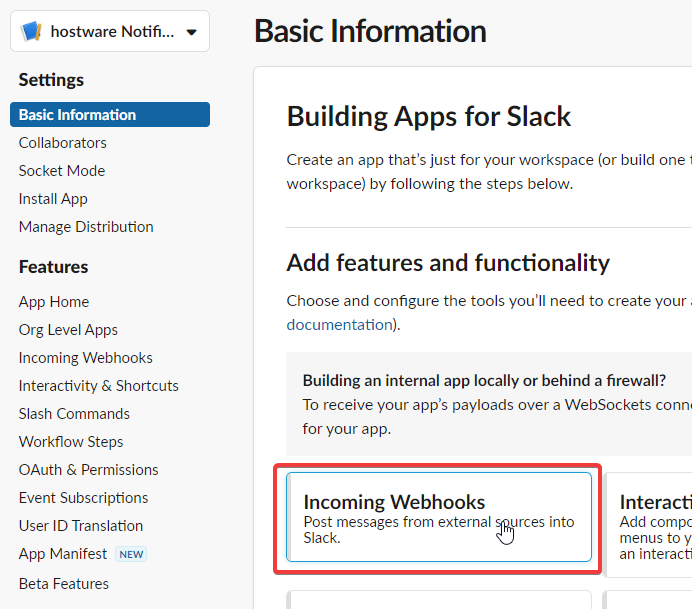The width and height of the screenshot is (692, 609).
Task: Open Socket Mode settings
Action: (x=61, y=171)
